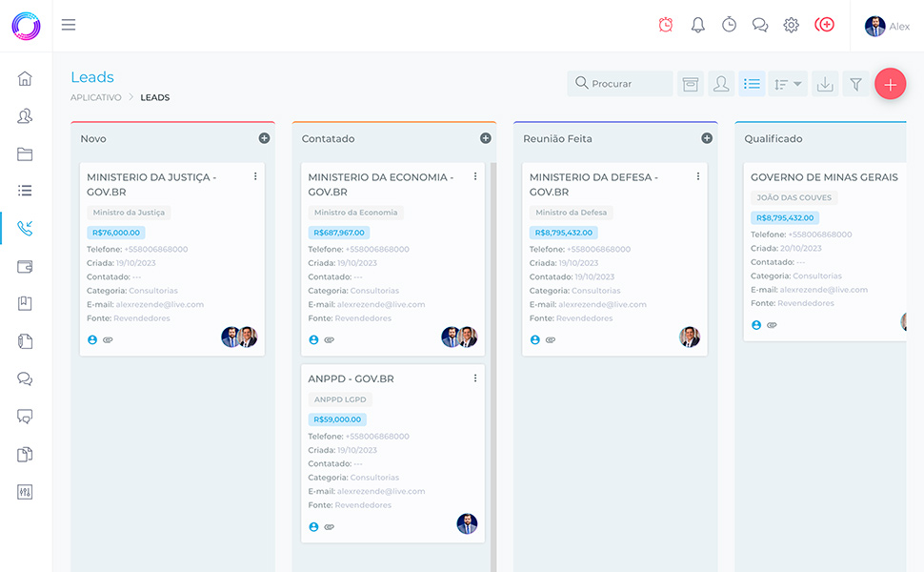Click link icon on Justiça card
The image size is (924, 572).
108,339
